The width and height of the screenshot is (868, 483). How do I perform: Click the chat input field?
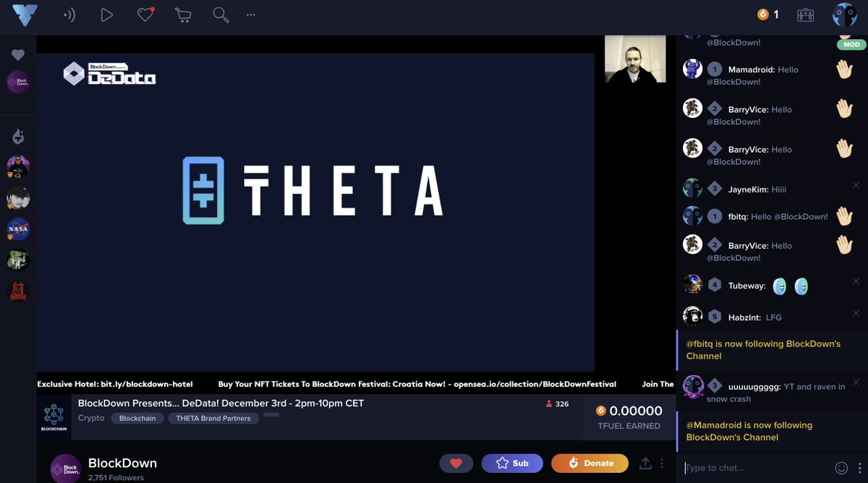[x=756, y=468]
